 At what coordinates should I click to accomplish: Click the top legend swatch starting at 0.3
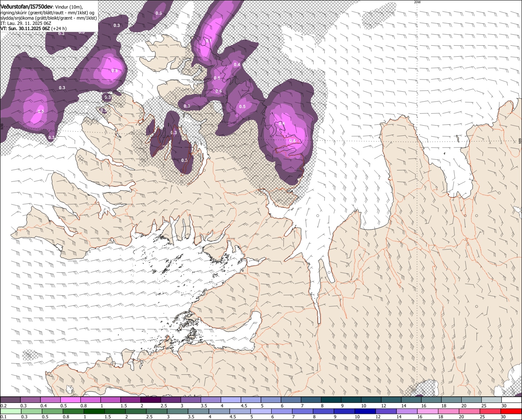coord(30,400)
